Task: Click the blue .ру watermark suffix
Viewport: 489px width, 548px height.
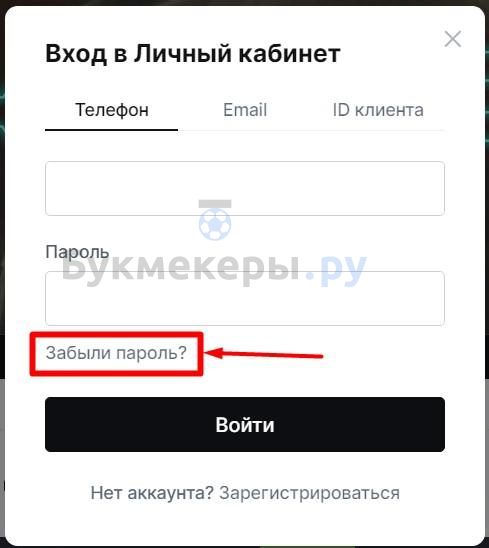Action: [x=336, y=269]
